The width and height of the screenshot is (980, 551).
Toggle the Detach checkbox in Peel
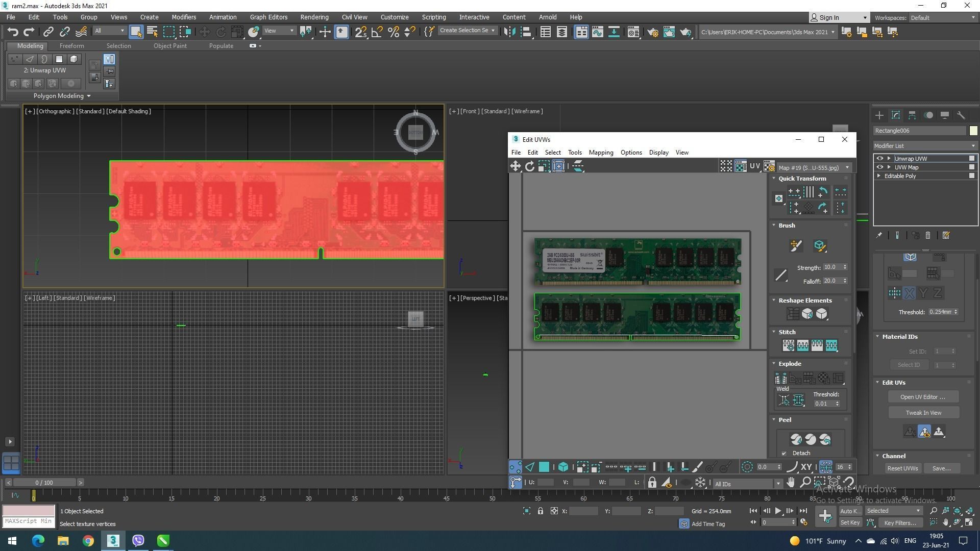click(x=785, y=453)
